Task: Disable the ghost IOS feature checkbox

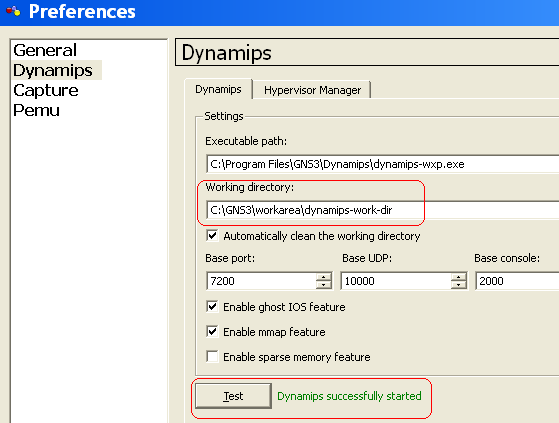Action: click(212, 306)
